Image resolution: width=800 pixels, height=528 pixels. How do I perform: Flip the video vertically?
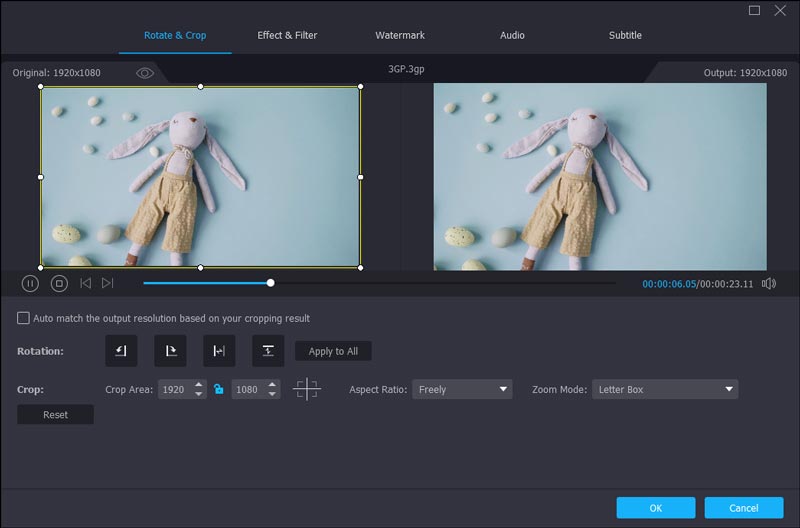click(268, 351)
